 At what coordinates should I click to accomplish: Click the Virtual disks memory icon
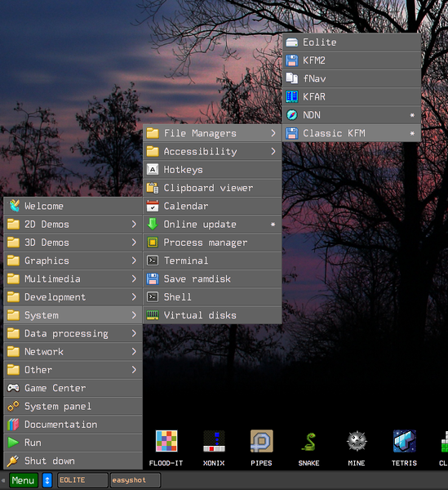pos(153,315)
